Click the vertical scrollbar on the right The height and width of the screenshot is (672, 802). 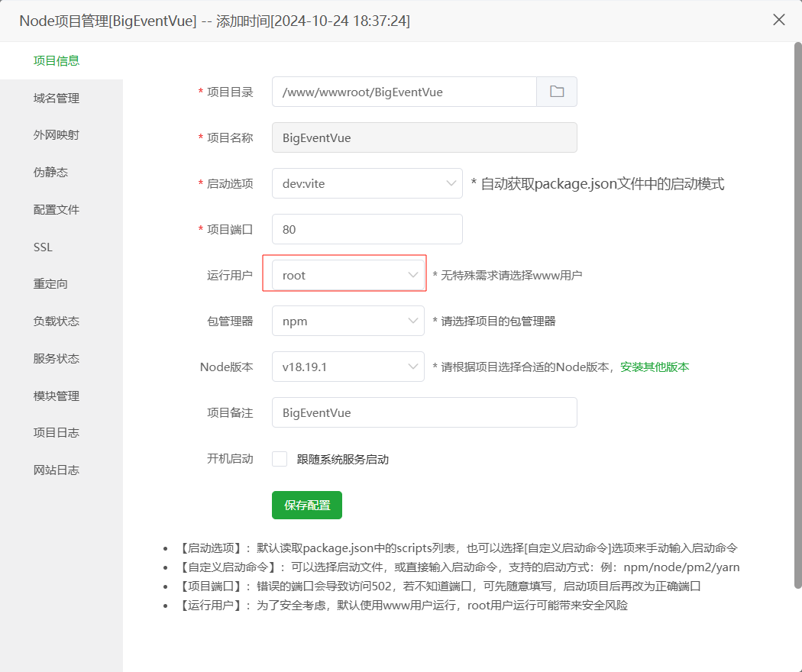click(797, 305)
